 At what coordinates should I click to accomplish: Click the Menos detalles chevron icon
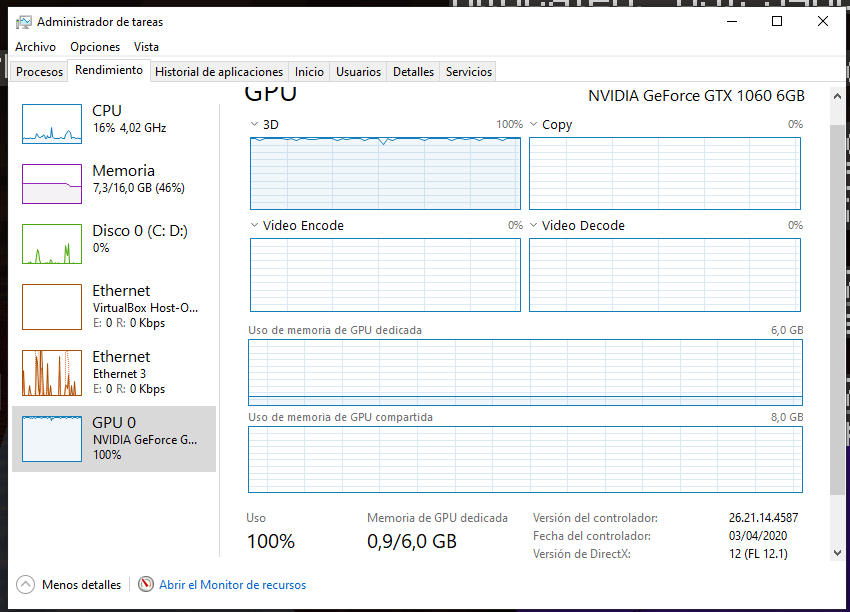[x=25, y=585]
